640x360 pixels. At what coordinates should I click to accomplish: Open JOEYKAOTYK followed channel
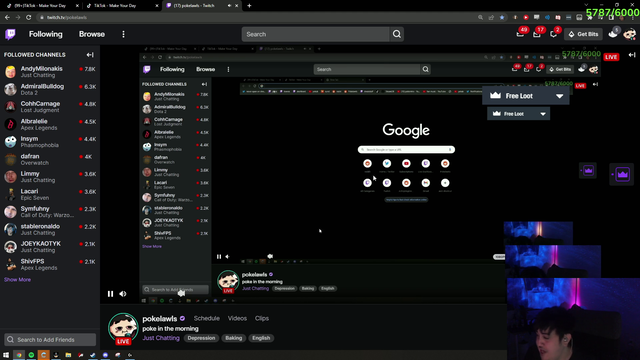click(50, 247)
